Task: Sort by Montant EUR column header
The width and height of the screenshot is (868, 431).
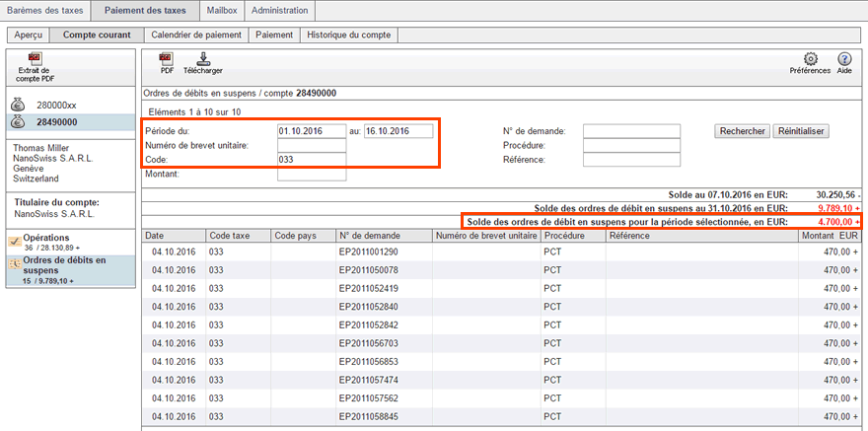Action: click(831, 236)
